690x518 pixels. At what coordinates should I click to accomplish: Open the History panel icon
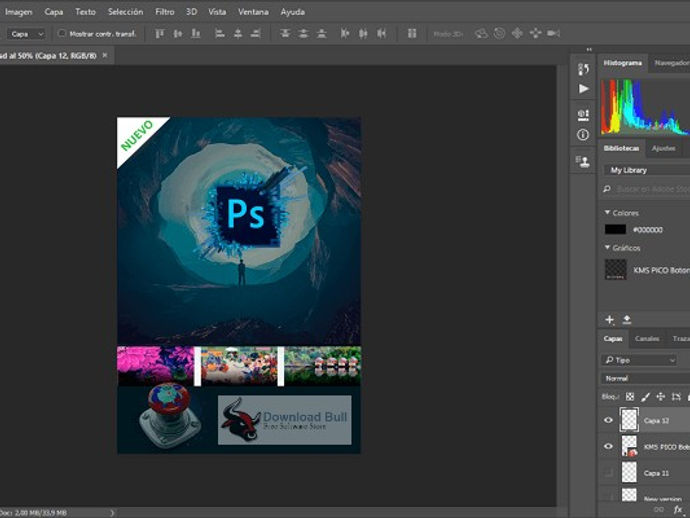pos(583,69)
